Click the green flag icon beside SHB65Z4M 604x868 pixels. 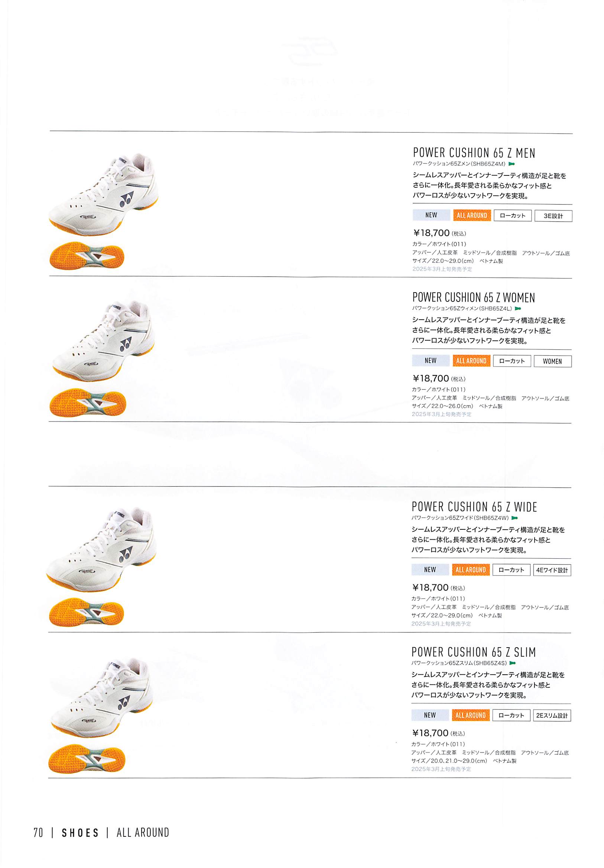point(512,164)
